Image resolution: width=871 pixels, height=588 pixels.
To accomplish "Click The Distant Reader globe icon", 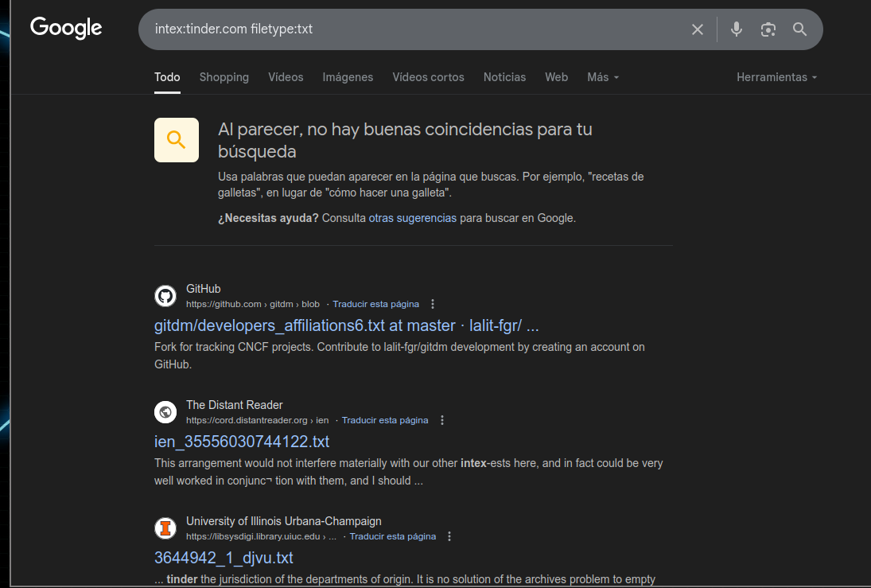I will tap(165, 412).
